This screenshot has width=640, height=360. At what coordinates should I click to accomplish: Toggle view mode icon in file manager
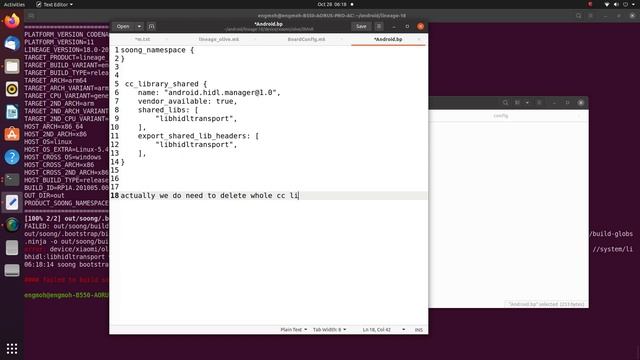click(518, 102)
